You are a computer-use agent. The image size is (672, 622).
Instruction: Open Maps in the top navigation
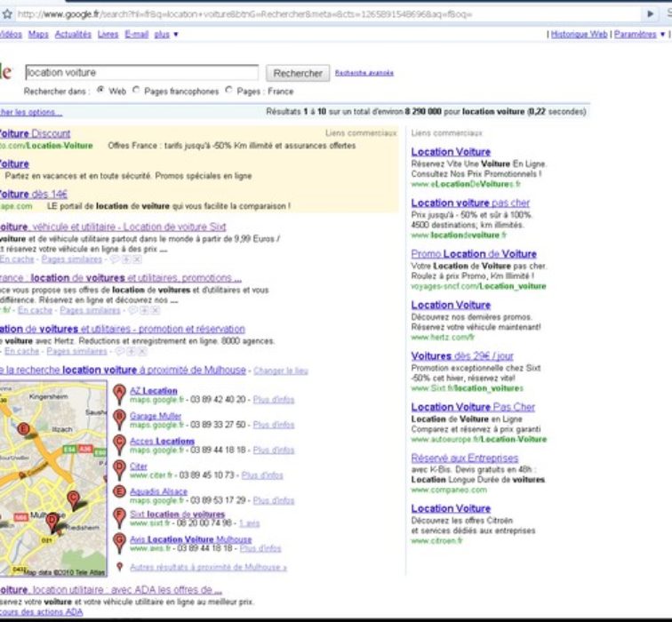tap(38, 35)
